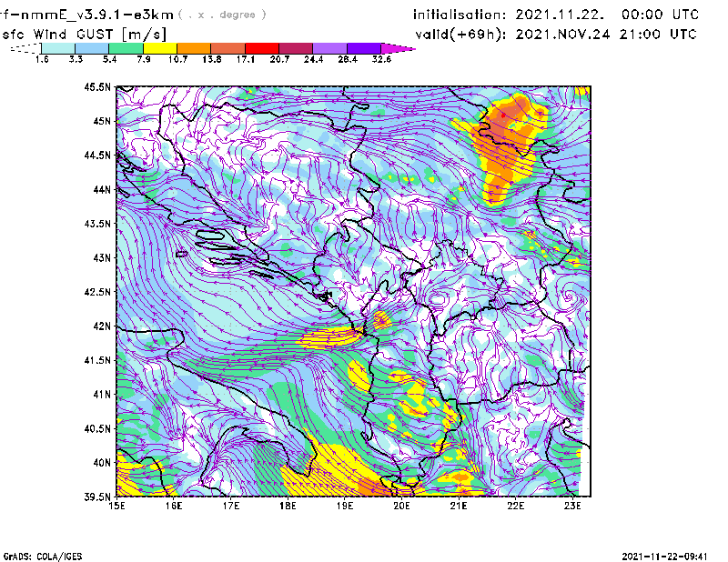
Task: Click the legend value 13.8
Action: tap(211, 59)
